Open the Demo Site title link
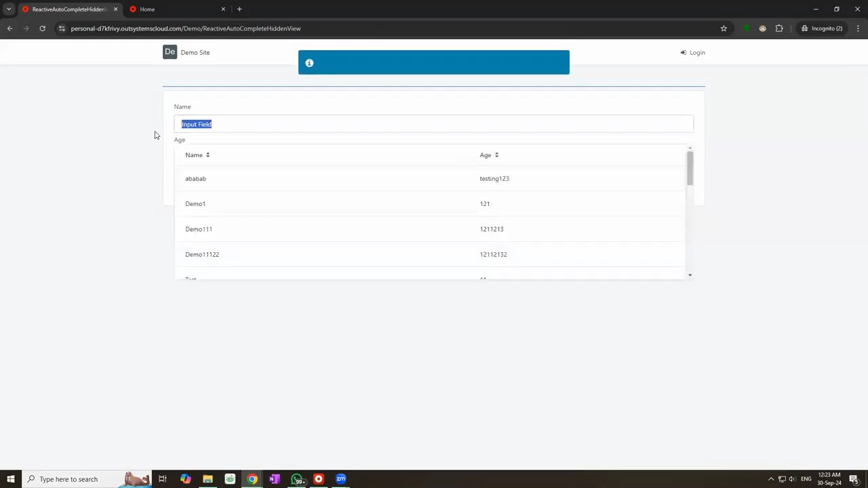 (195, 52)
